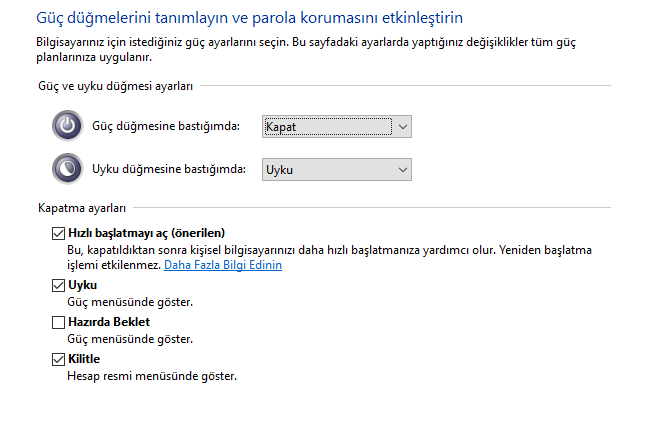The height and width of the screenshot is (432, 653).
Task: Click the power button icon
Action: (x=67, y=126)
